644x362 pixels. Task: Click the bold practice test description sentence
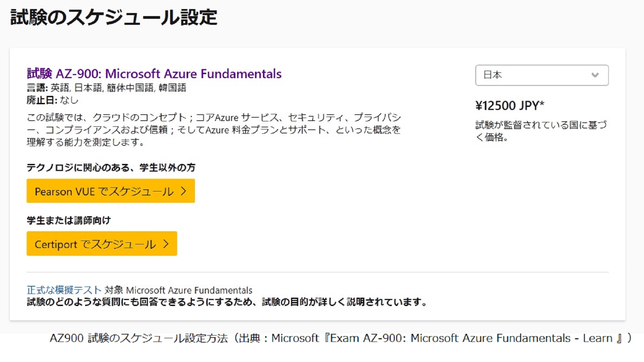227,302
